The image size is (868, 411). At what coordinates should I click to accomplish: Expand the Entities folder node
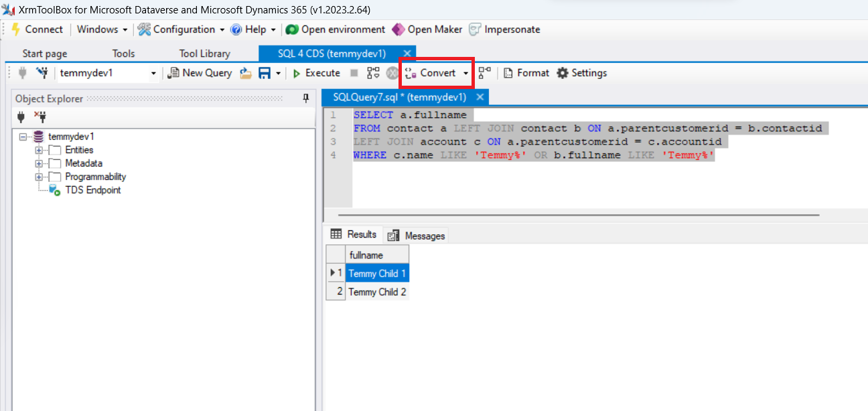[x=39, y=150]
